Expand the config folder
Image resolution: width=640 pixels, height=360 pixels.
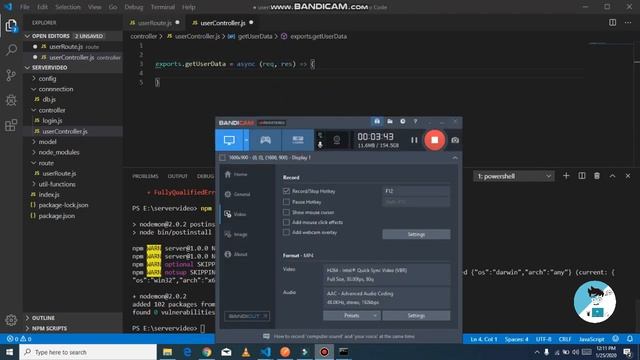47,78
